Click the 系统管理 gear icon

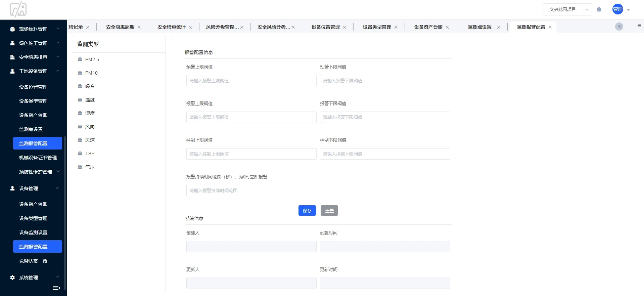click(12, 278)
